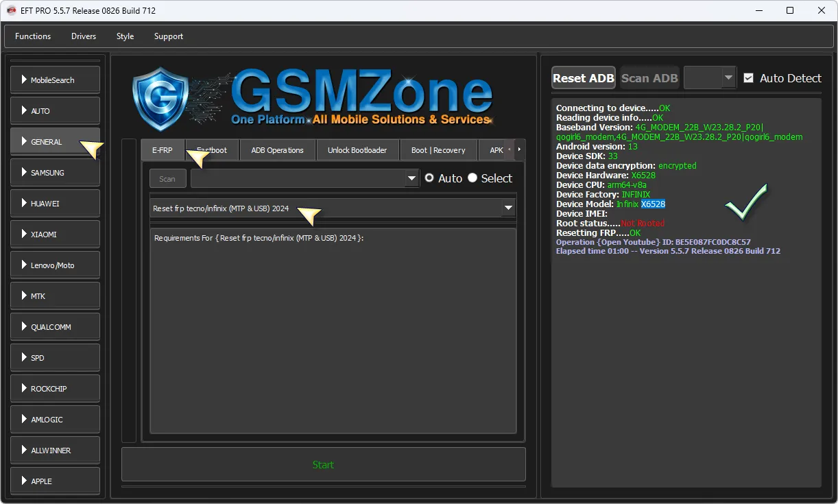Click the green Start button
The image size is (838, 504).
[323, 464]
